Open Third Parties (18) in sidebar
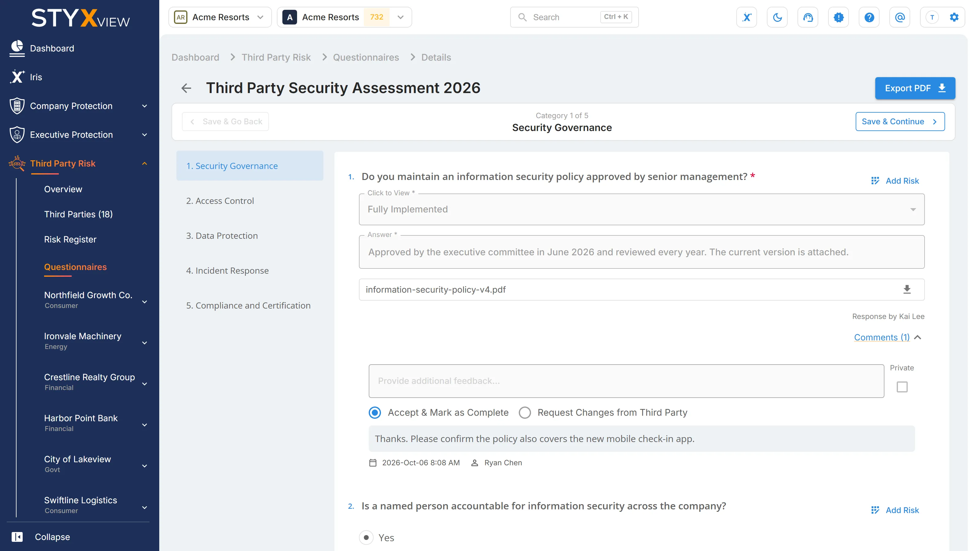The height and width of the screenshot is (551, 980). pos(78,214)
